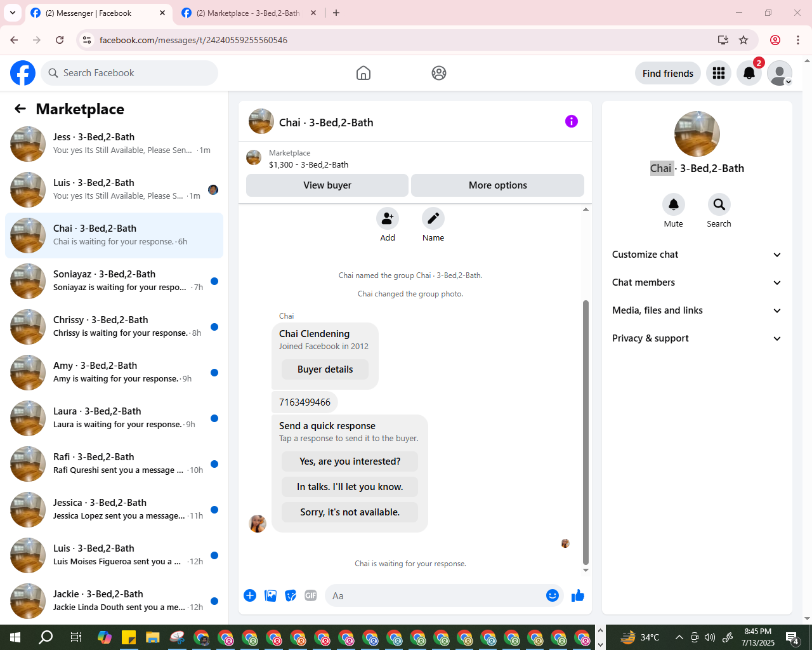
Task: Attach a photo file in composer
Action: point(271,595)
